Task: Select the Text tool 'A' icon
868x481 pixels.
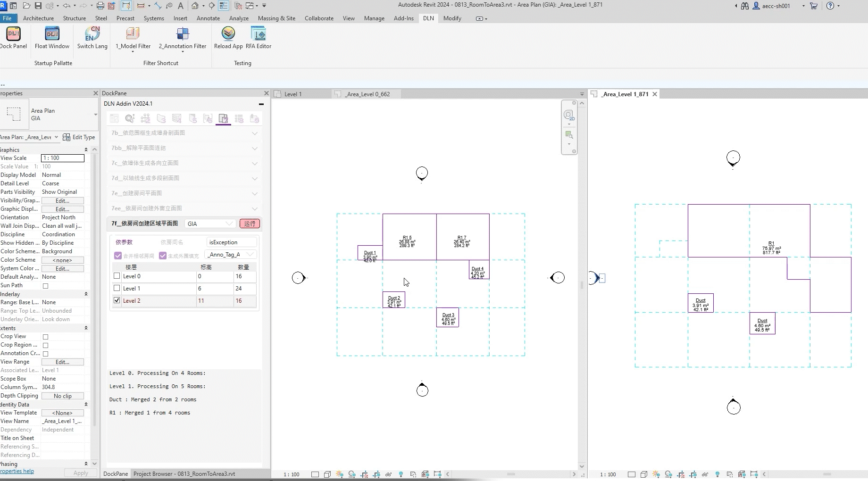Action: (x=180, y=6)
